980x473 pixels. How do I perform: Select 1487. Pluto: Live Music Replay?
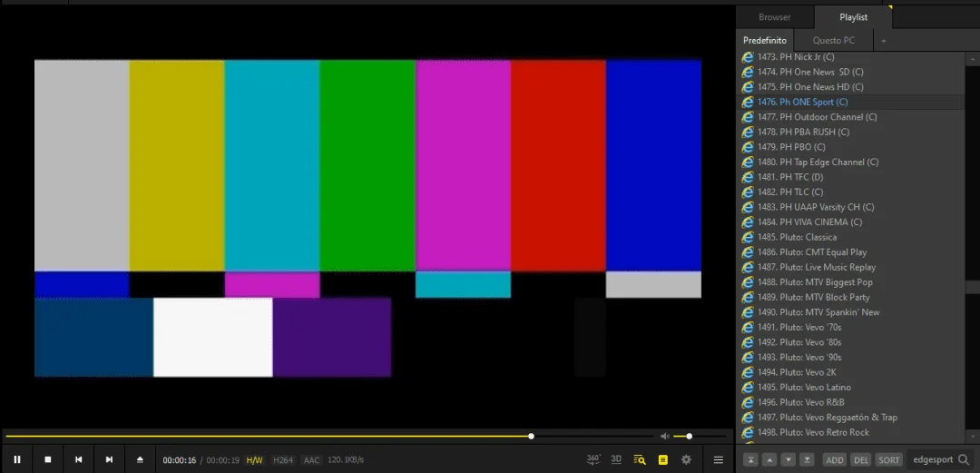(x=850, y=267)
